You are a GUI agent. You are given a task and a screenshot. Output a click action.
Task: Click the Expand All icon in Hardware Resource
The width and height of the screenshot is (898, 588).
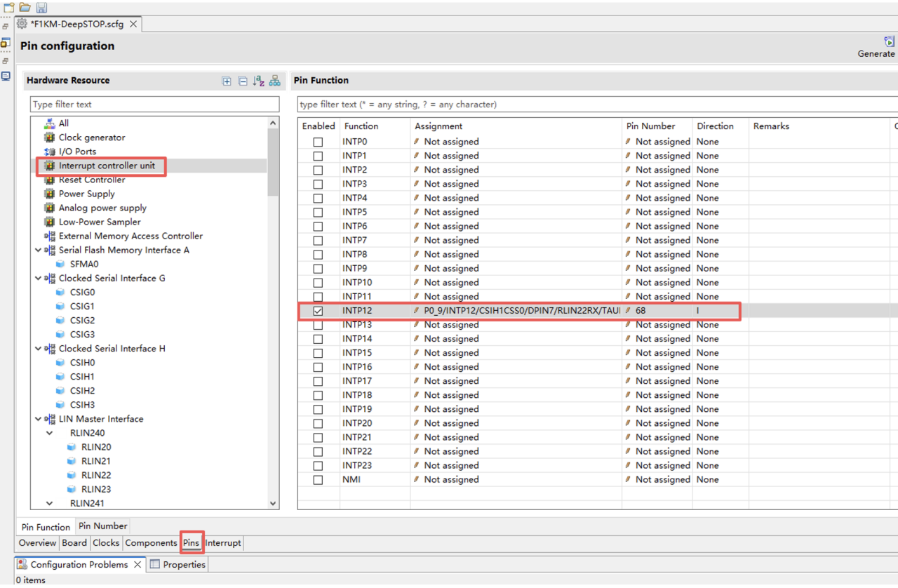[227, 81]
